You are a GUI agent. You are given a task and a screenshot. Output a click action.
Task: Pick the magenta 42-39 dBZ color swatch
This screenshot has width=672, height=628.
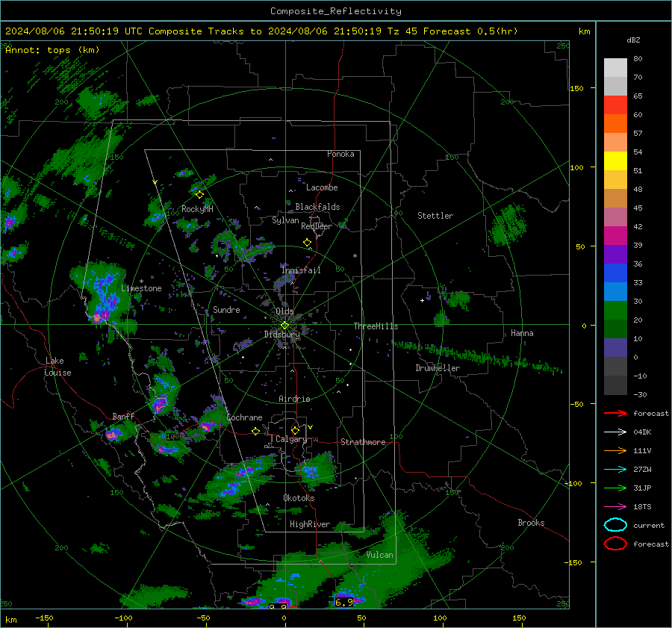coord(615,235)
